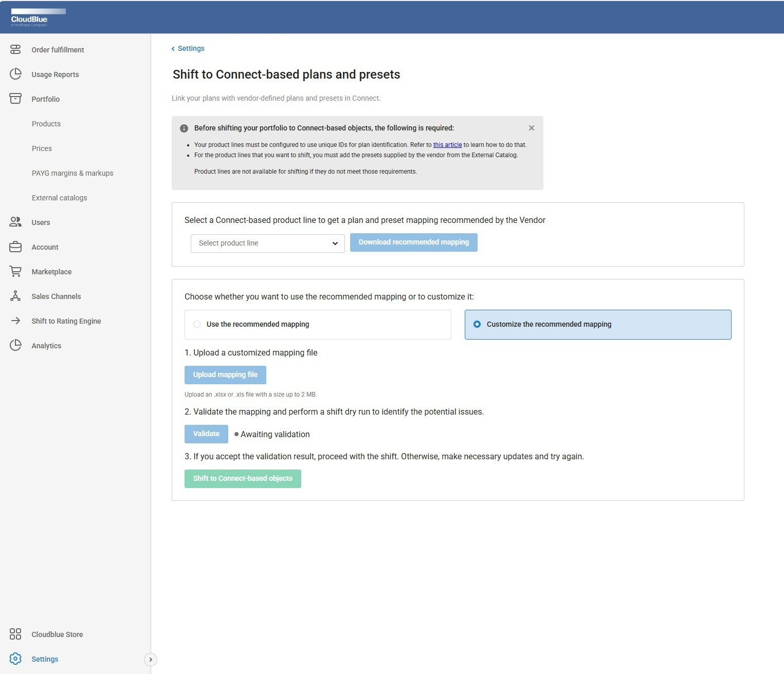The height and width of the screenshot is (674, 784).
Task: Open 'this article' hyperlink in the notice
Action: (x=447, y=145)
